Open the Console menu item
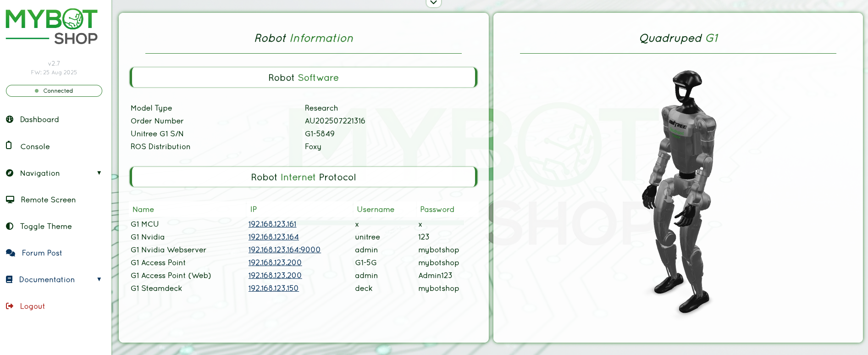Image resolution: width=868 pixels, height=355 pixels. click(x=35, y=147)
